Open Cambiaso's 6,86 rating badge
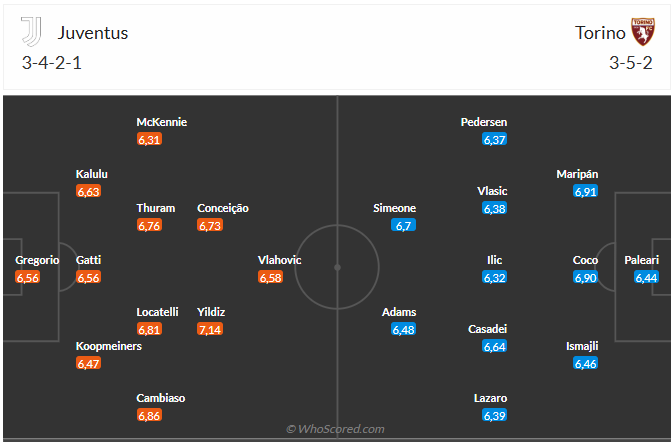672x442 pixels. (149, 415)
